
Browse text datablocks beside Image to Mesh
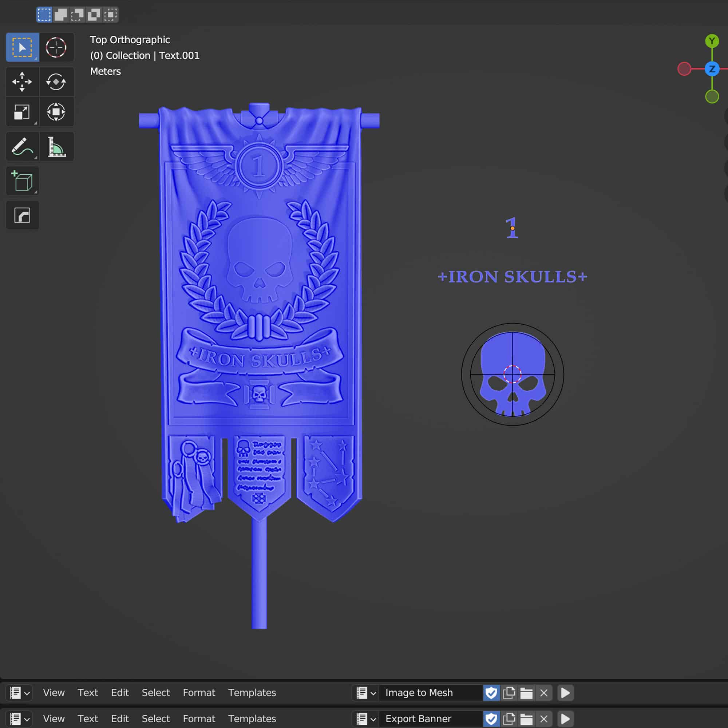366,693
